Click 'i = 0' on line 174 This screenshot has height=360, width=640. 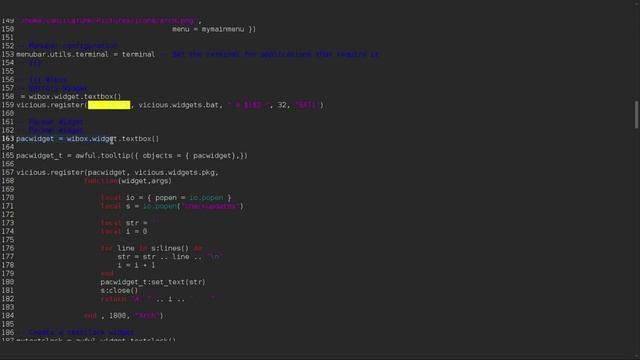pos(136,232)
